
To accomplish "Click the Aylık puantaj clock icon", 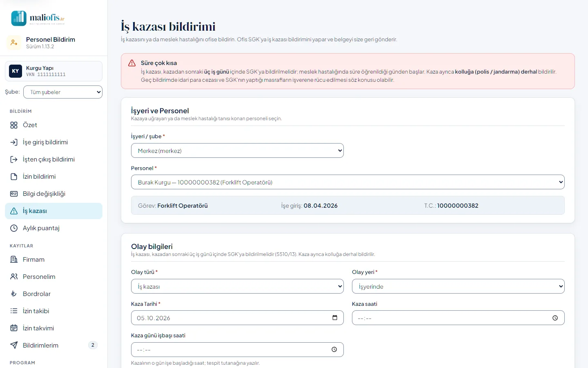I will [x=14, y=228].
